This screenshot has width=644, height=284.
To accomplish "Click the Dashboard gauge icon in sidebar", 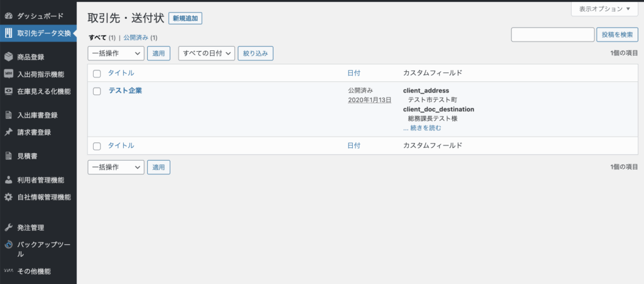I will point(8,14).
